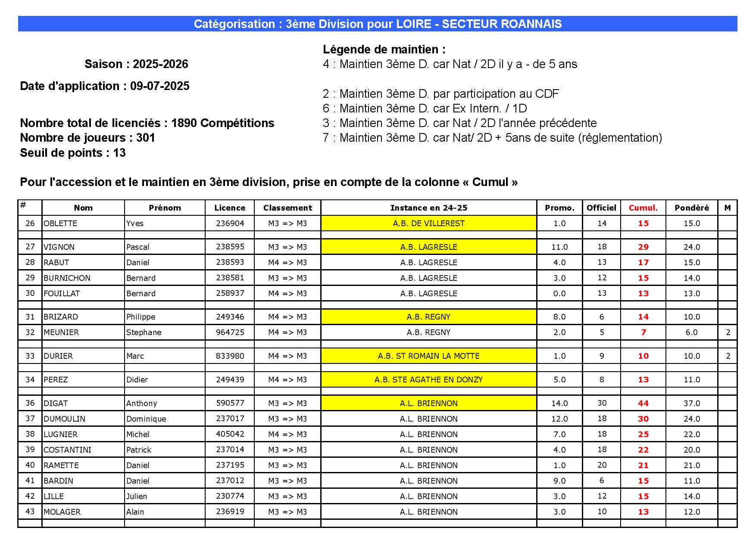Click the name 'OBLETTE'
756x534 pixels.
point(60,224)
